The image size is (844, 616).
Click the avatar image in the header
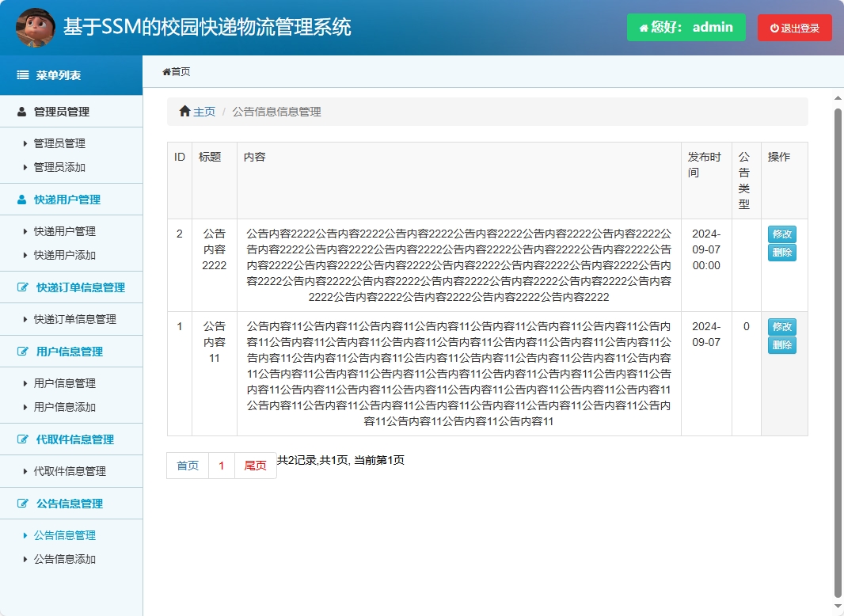[35, 27]
